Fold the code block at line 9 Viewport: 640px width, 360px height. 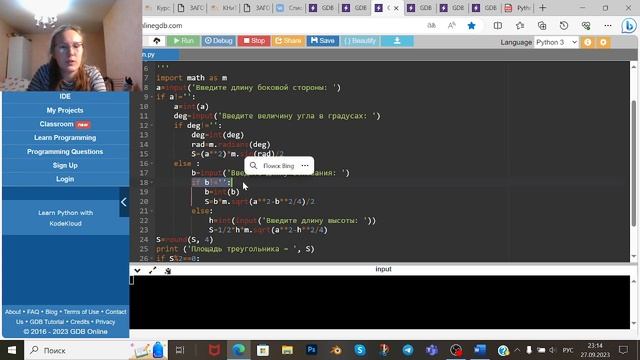pyautogui.click(x=151, y=97)
